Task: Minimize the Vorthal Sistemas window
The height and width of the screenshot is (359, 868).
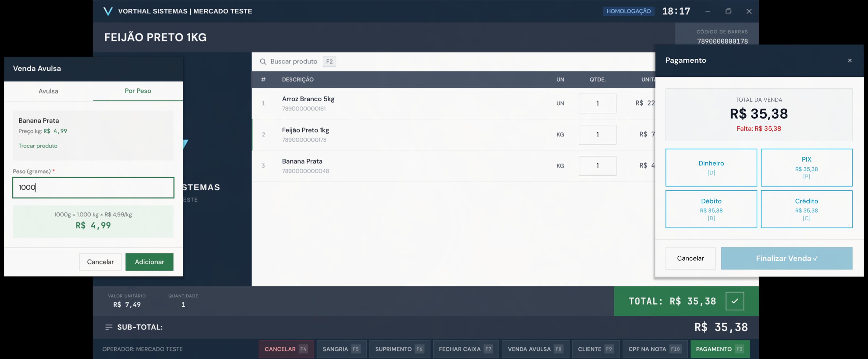Action: pos(708,11)
